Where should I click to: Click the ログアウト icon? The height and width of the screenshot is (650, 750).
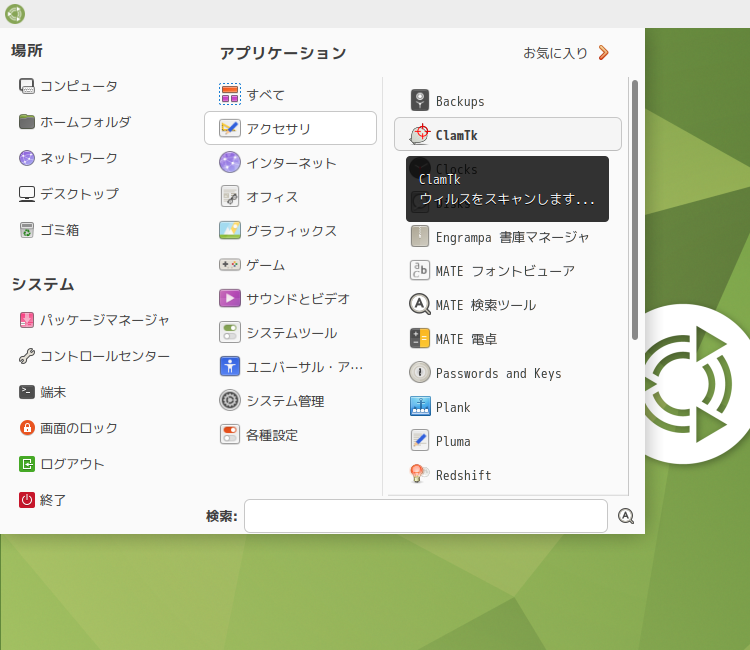[27, 464]
